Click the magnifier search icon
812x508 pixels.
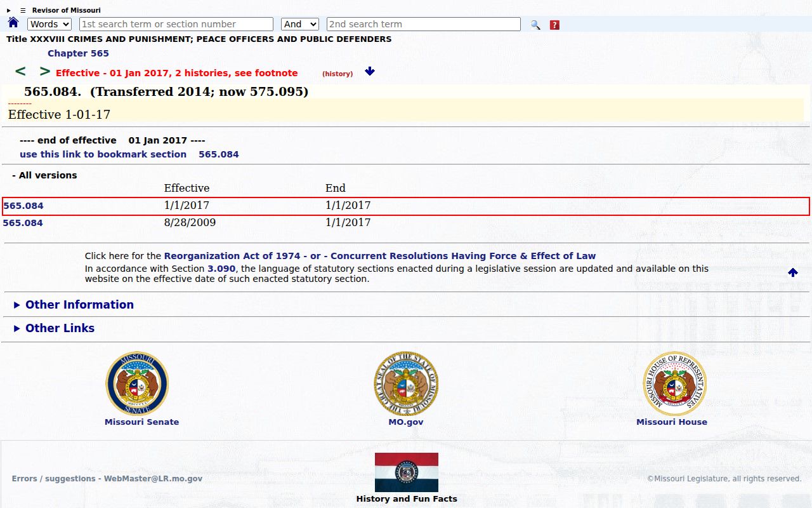[535, 25]
